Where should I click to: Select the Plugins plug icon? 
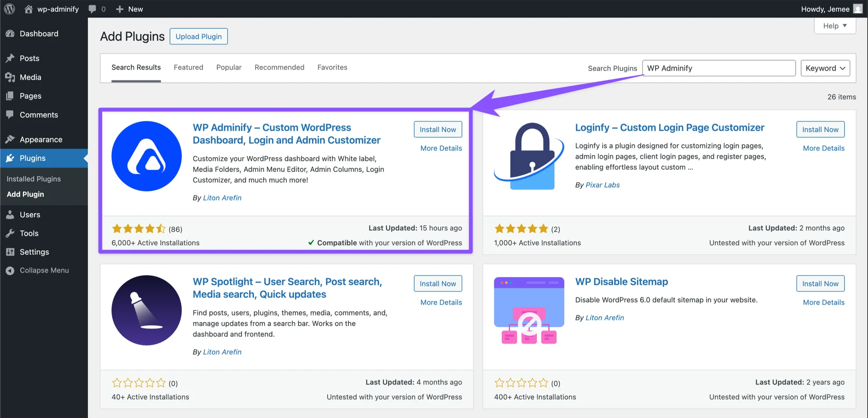click(11, 158)
